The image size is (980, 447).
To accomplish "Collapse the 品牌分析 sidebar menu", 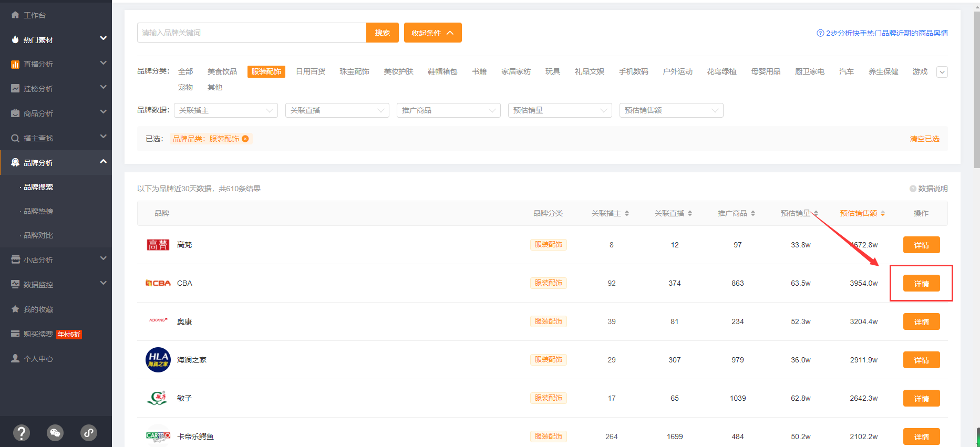I will pyautogui.click(x=104, y=161).
